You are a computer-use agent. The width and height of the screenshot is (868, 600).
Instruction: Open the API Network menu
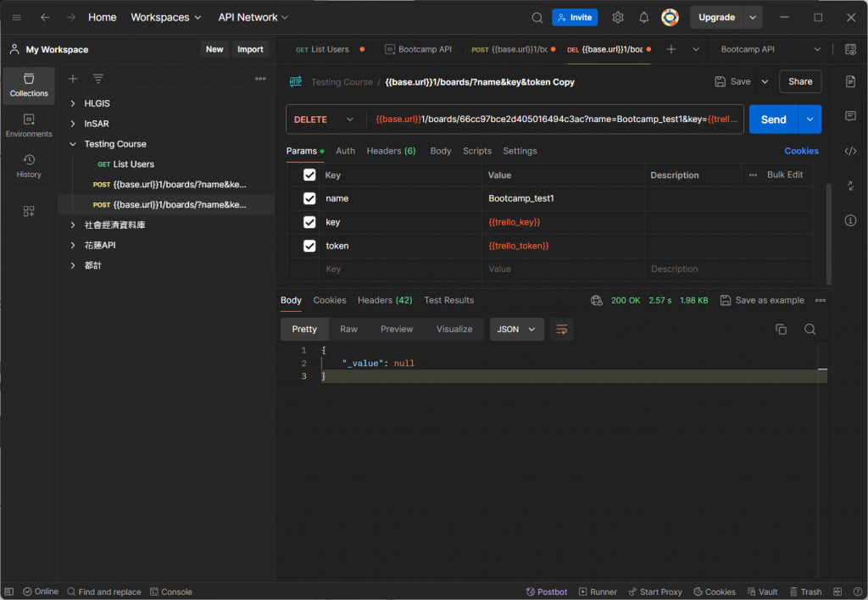[253, 18]
